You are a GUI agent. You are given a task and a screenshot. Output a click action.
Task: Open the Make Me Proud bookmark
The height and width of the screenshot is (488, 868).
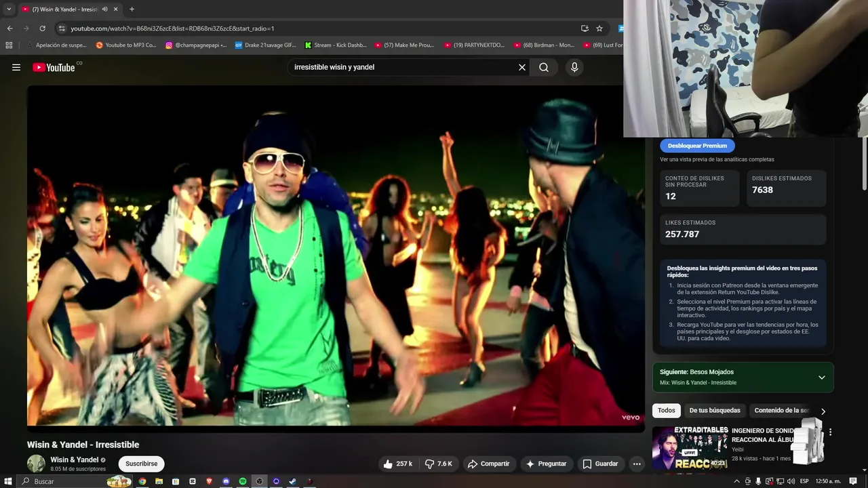tap(405, 45)
